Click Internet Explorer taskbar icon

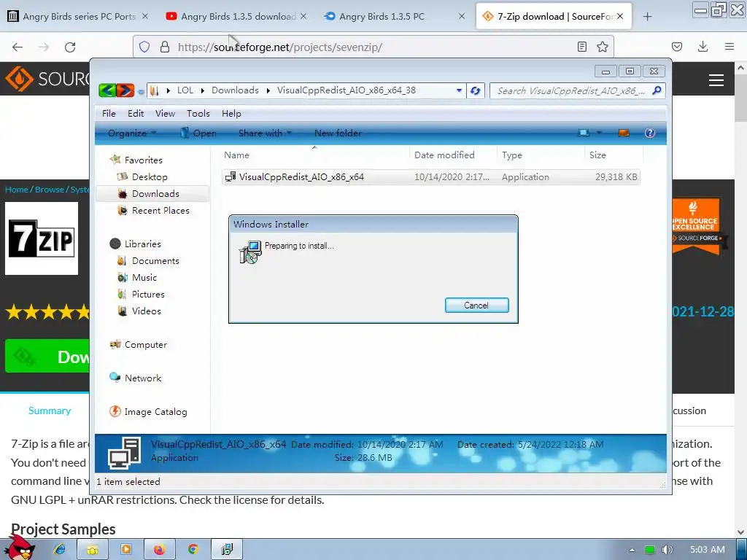[60, 550]
